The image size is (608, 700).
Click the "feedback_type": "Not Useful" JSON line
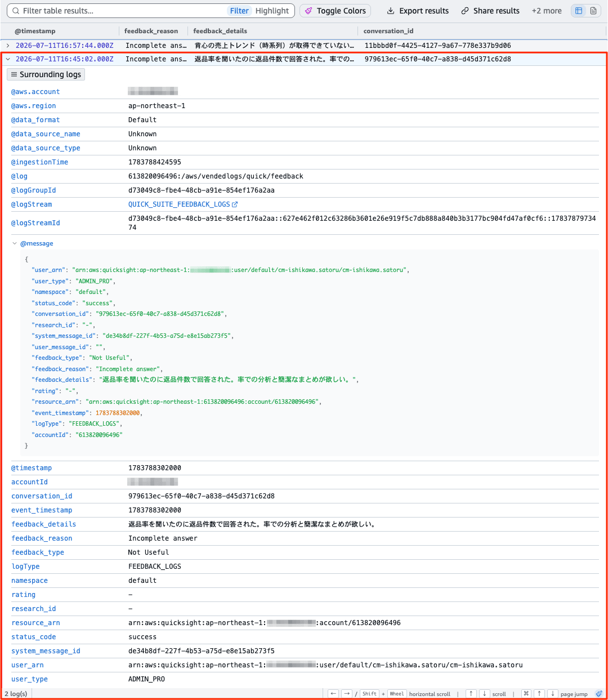(x=82, y=358)
